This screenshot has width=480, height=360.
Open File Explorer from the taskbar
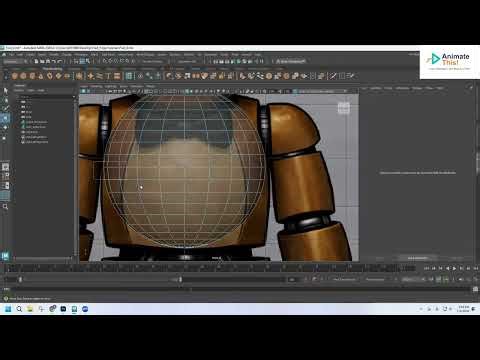tap(30, 309)
